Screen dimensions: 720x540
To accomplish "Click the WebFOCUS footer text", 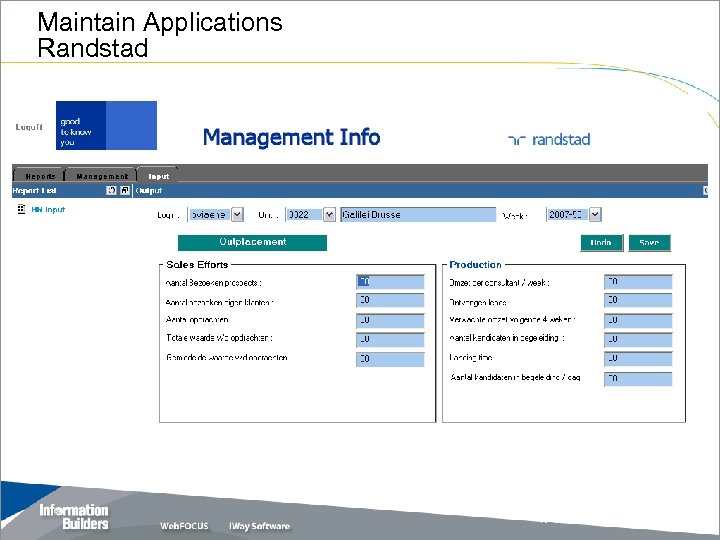I will point(184,526).
